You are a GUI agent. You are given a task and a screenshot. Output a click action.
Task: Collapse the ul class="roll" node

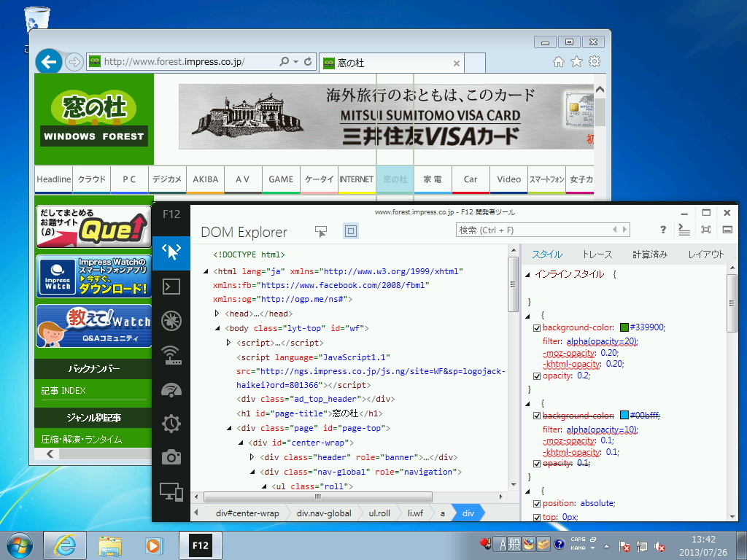coord(264,486)
